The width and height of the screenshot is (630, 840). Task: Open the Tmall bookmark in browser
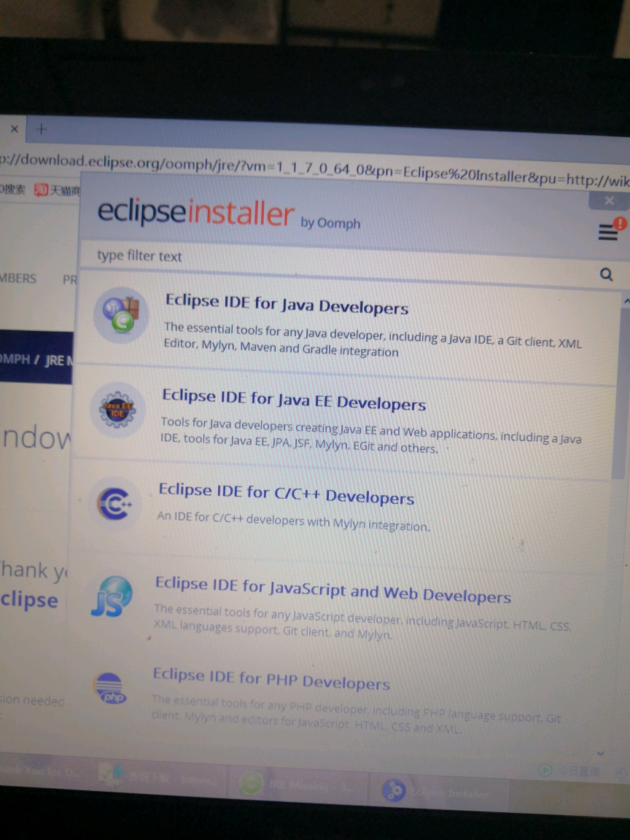[58, 191]
